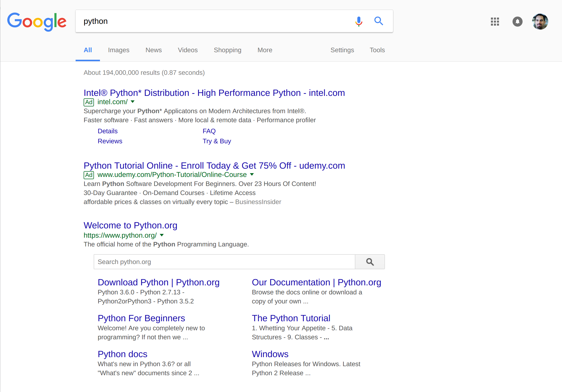
Task: Activate voice search microphone icon
Action: click(x=359, y=21)
